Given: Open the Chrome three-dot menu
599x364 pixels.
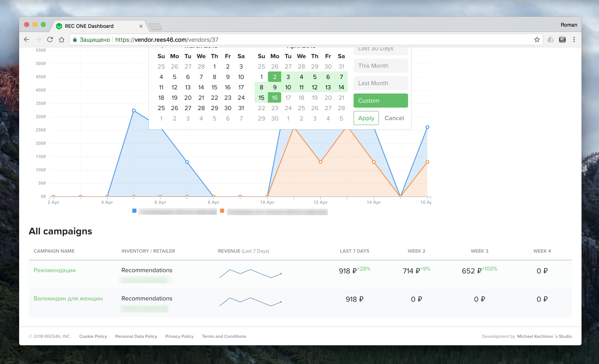Looking at the screenshot, I should click(x=574, y=39).
